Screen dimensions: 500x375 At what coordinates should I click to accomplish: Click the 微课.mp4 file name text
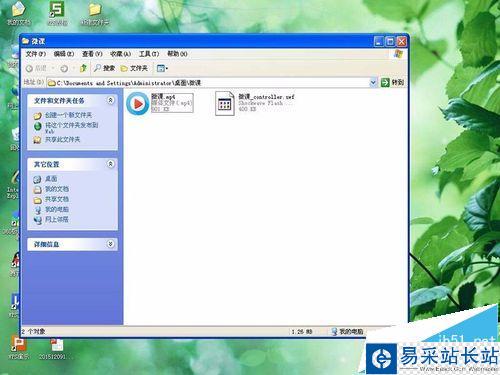(x=163, y=97)
